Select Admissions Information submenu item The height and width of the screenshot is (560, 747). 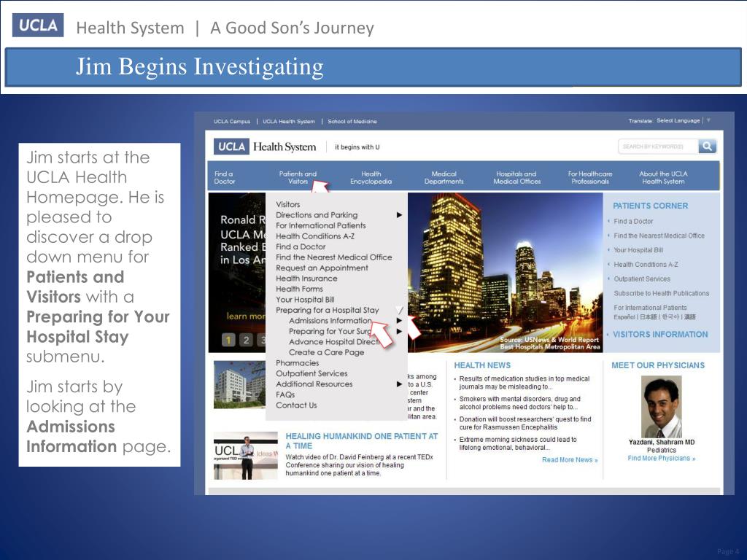[x=330, y=321]
